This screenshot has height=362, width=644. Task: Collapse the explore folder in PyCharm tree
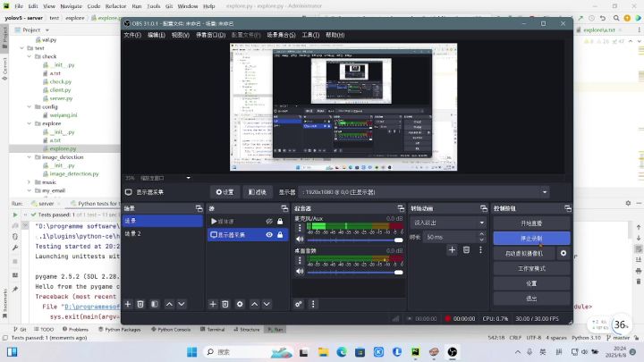click(x=30, y=123)
